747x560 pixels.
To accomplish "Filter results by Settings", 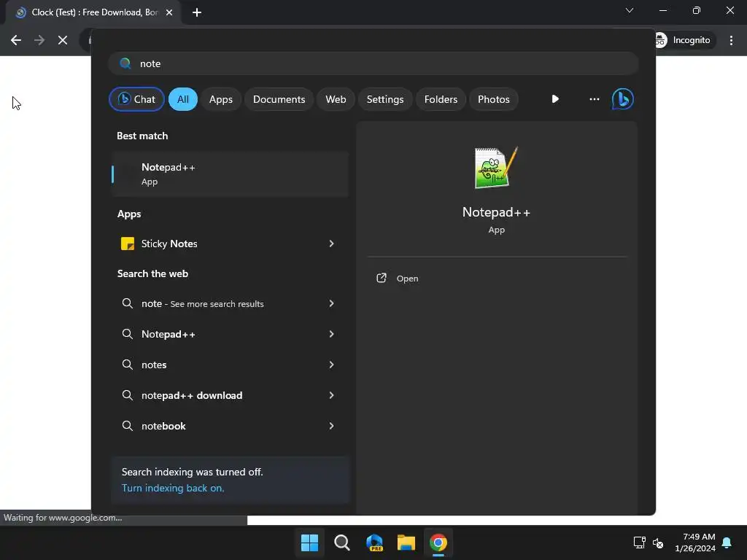I will (385, 99).
